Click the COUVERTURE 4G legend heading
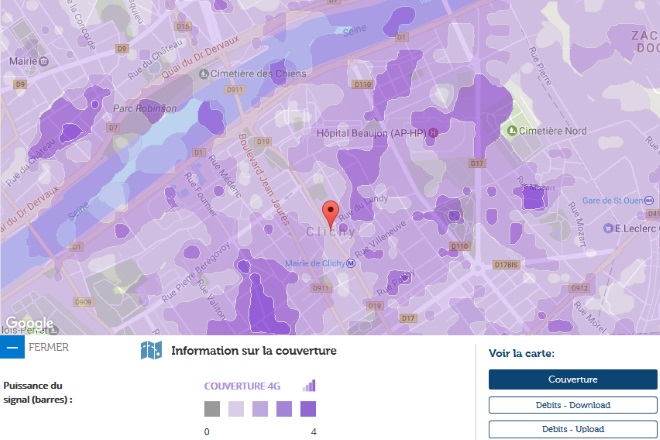Screen dimensions: 660x440 coord(242,386)
